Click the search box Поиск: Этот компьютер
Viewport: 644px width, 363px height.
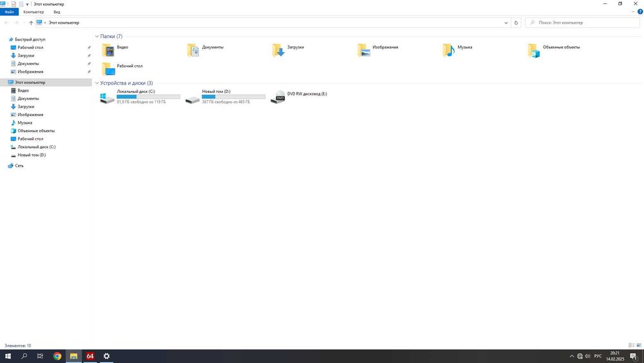point(582,23)
